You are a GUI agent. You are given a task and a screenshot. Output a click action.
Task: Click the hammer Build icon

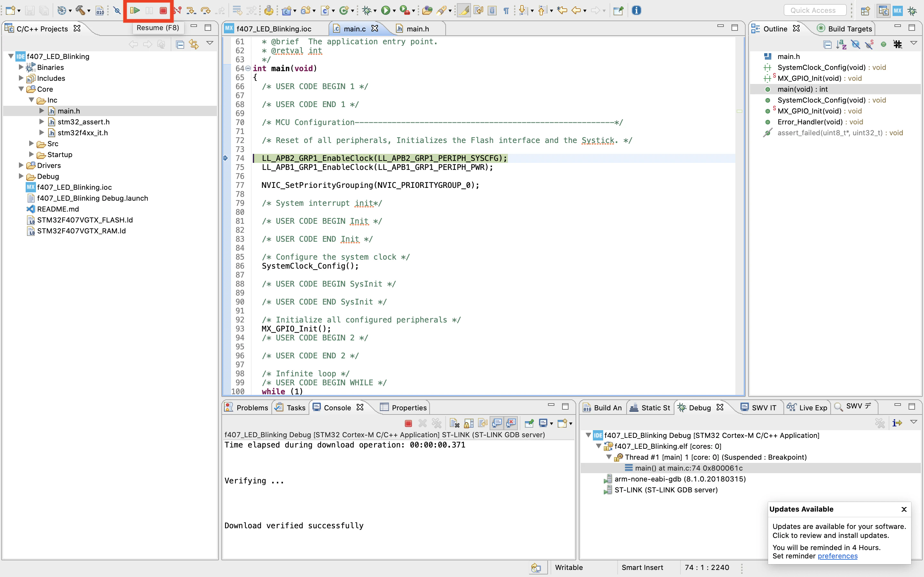[80, 10]
